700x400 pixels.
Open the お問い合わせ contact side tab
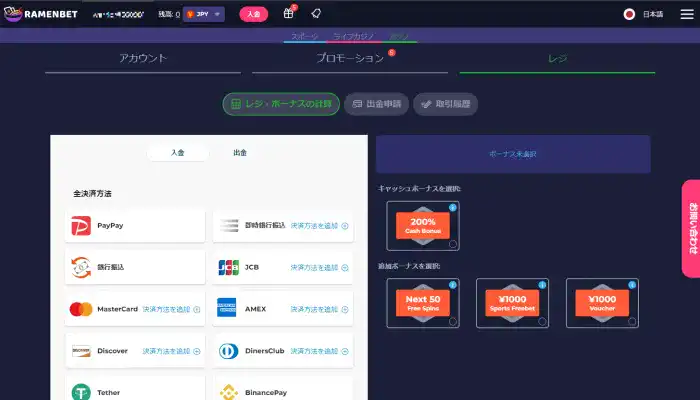[x=690, y=227]
